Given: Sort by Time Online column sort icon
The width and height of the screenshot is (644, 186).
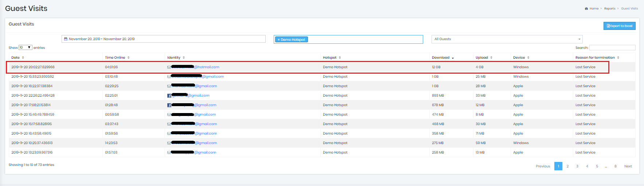Looking at the screenshot, I should click(x=129, y=58).
